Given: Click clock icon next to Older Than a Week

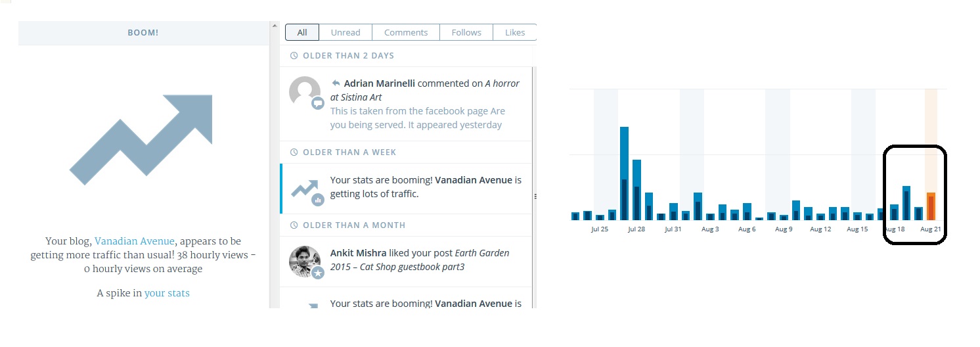Looking at the screenshot, I should tap(294, 152).
